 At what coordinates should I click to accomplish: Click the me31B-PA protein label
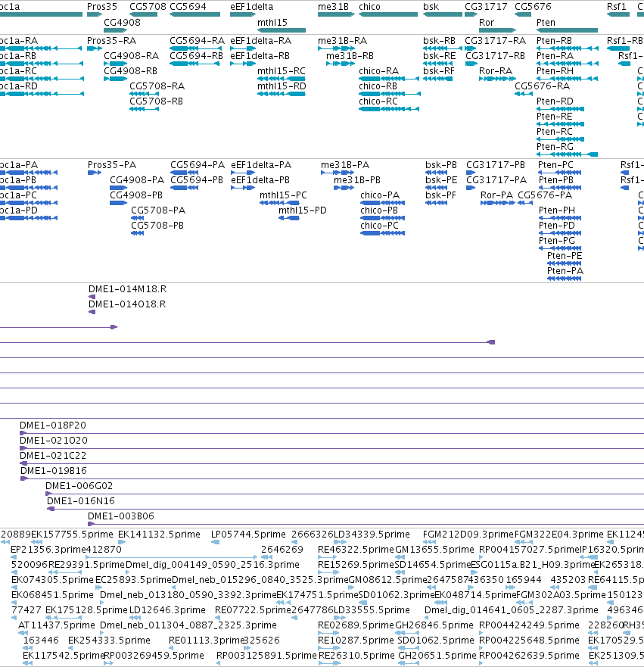(345, 165)
